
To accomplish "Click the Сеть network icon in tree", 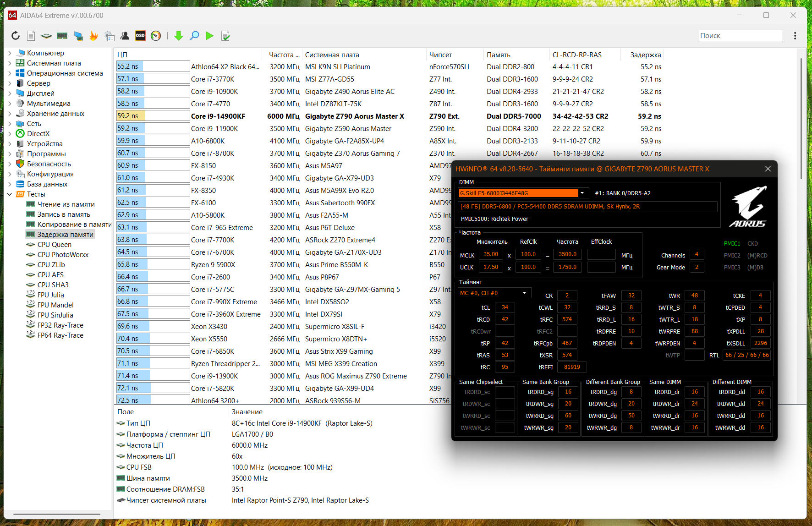I will [20, 124].
